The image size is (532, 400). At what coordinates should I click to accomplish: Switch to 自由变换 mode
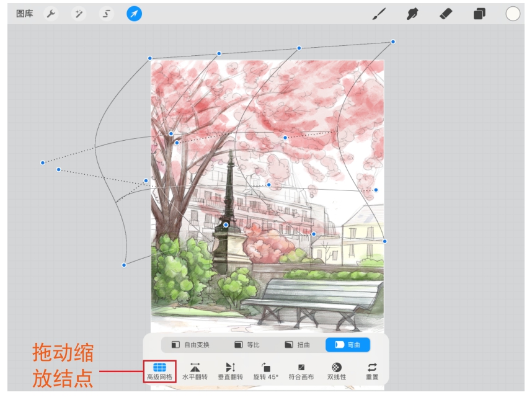190,345
